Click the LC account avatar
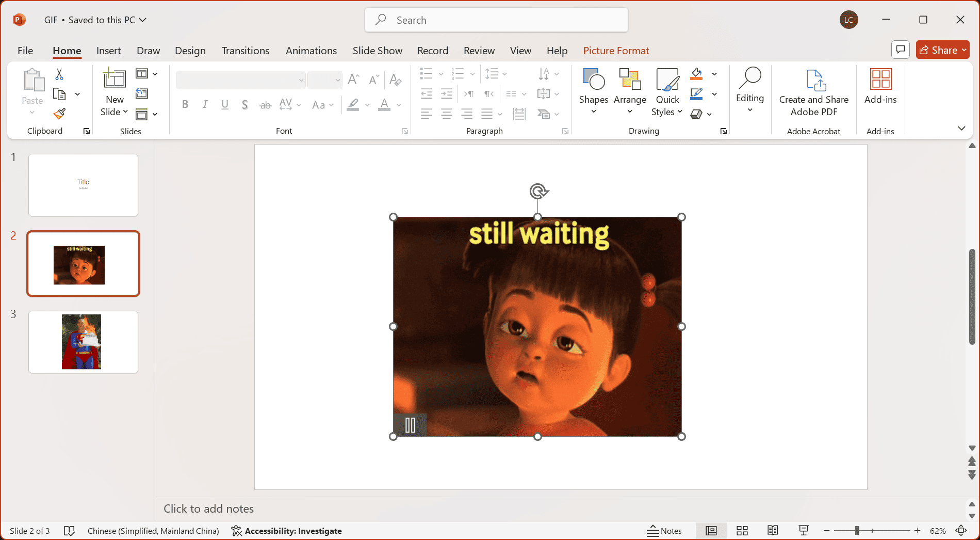The width and height of the screenshot is (980, 540). [x=848, y=20]
